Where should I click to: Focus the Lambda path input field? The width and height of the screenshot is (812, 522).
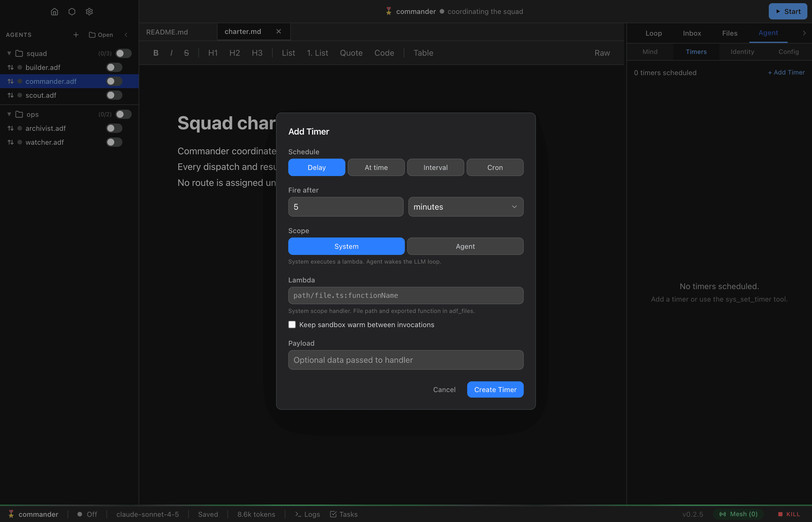[x=406, y=296]
